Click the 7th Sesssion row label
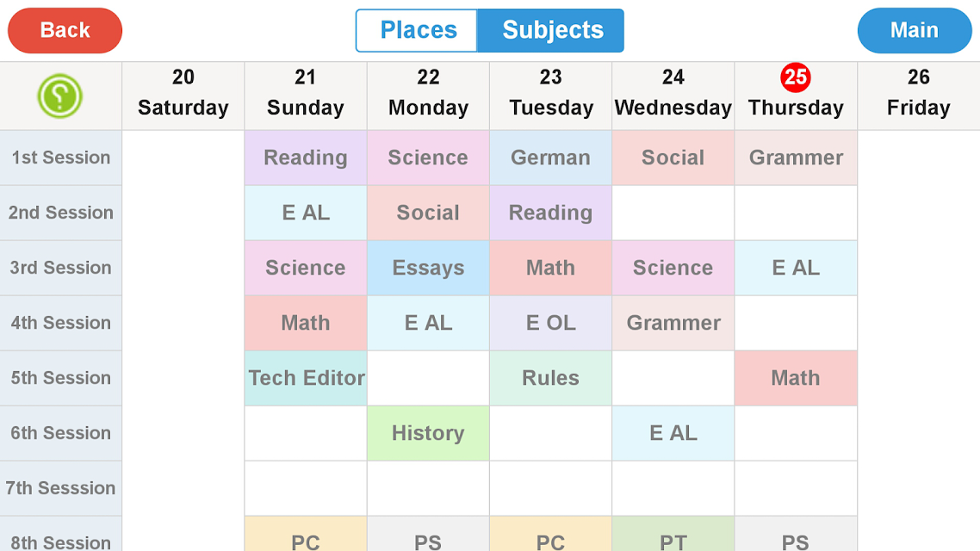Viewport: 980px width, 551px height. [x=60, y=488]
